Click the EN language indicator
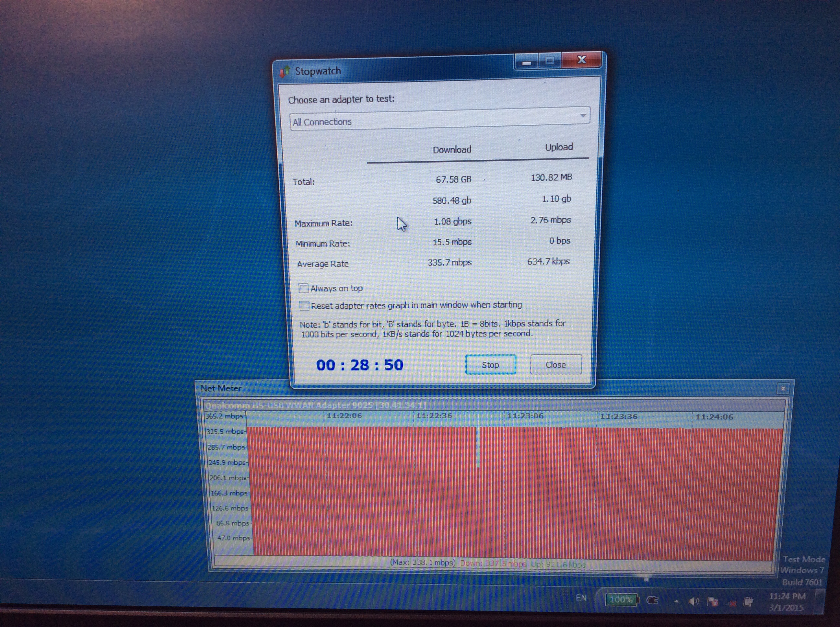840x627 pixels. [x=581, y=598]
